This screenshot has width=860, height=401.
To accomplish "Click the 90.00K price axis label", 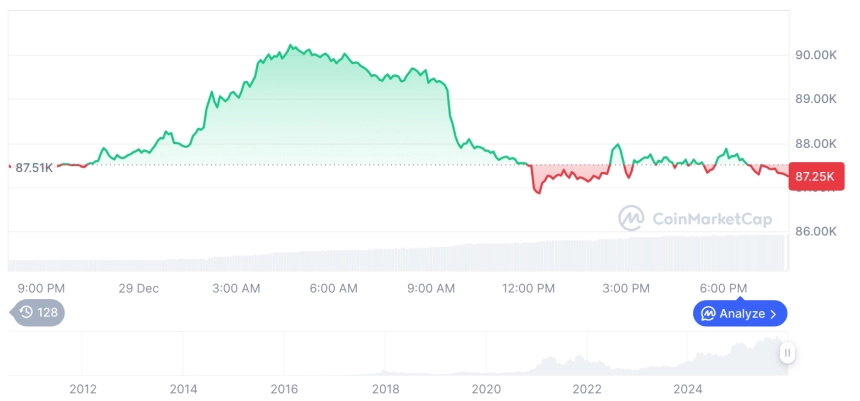I will pyautogui.click(x=815, y=55).
